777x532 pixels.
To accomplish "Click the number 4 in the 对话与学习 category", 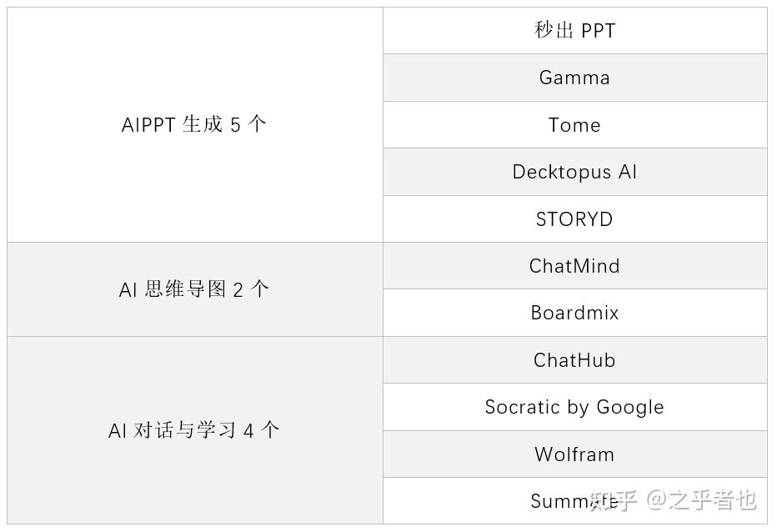I will [248, 431].
